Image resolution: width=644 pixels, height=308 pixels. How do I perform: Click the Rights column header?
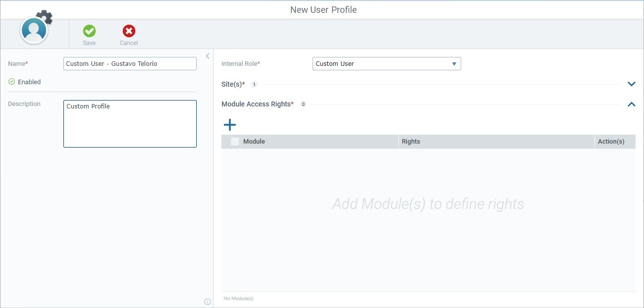[411, 141]
